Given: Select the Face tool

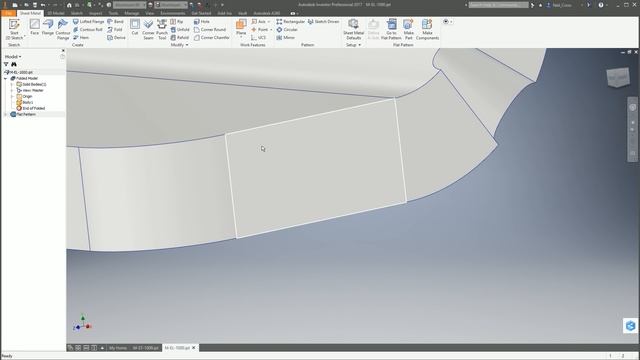Looking at the screenshot, I should coord(35,27).
